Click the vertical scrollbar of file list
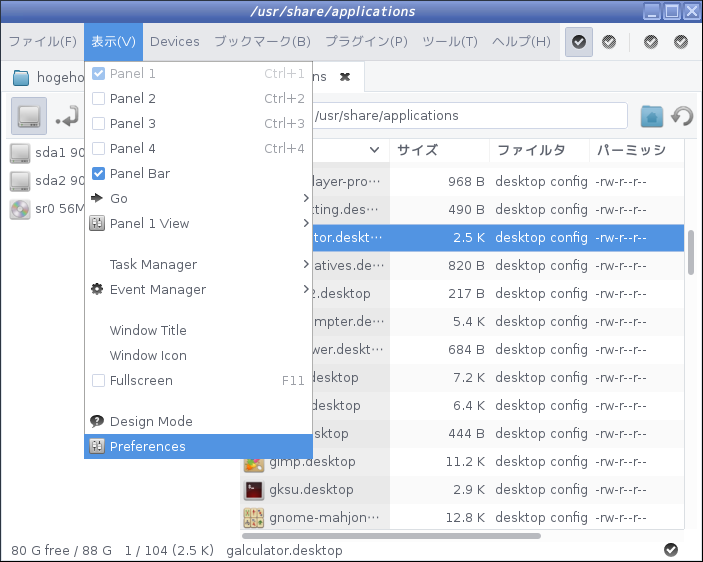Screen dimensions: 703x562 tap(691, 252)
